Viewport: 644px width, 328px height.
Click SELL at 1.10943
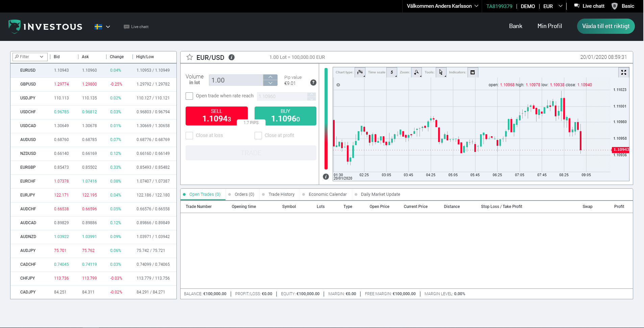217,116
